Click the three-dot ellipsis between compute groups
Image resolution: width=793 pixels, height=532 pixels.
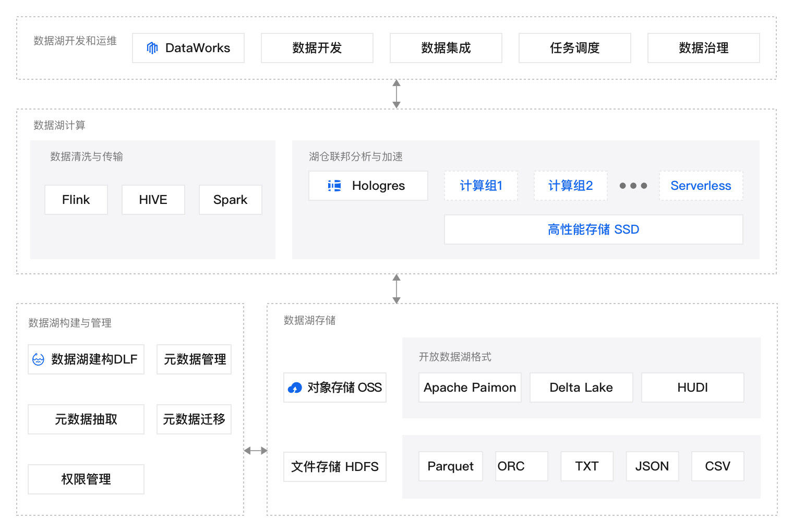pos(633,186)
